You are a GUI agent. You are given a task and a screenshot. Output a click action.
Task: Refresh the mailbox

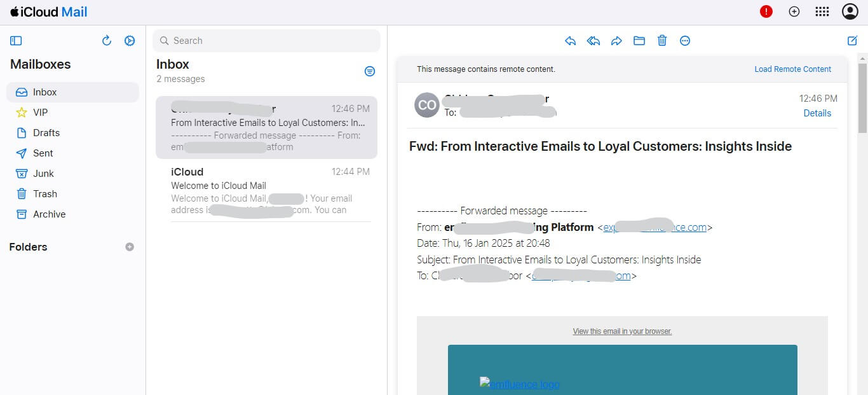tap(107, 40)
